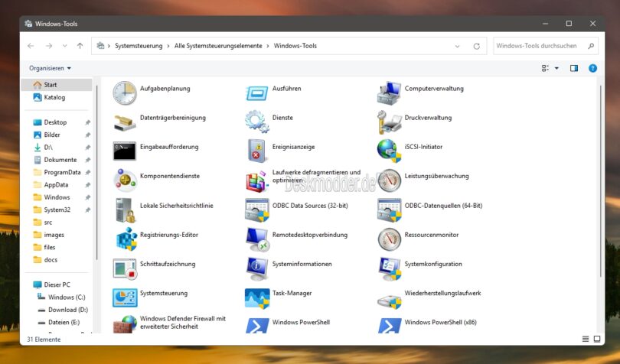Click the Windows-Tools breadcrumb
The height and width of the screenshot is (364, 620).
tap(295, 46)
